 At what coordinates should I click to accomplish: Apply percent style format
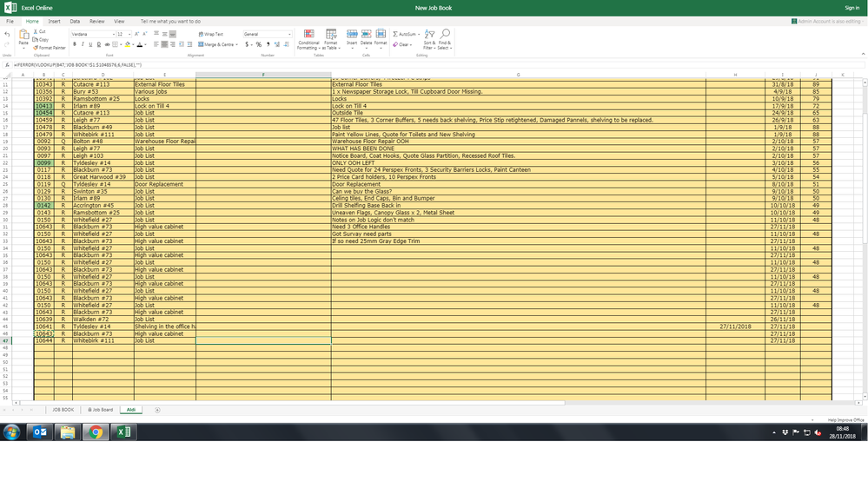pos(259,44)
